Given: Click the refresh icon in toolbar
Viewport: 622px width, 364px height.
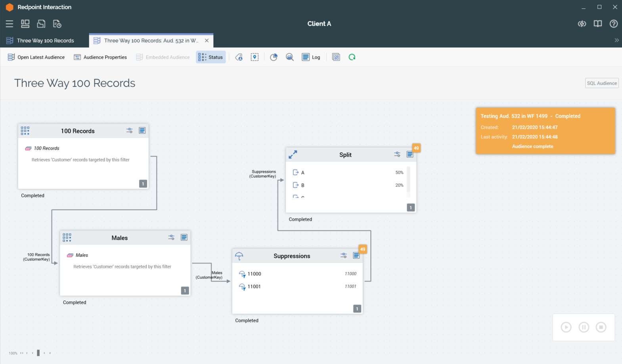Looking at the screenshot, I should pos(352,57).
